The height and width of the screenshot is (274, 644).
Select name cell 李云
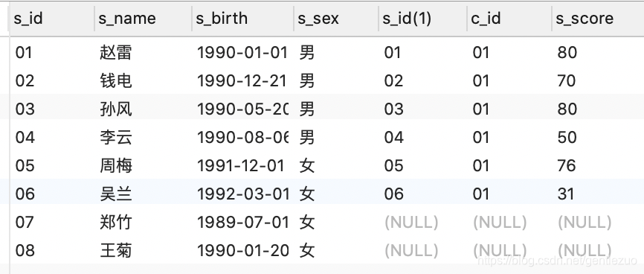(x=116, y=137)
